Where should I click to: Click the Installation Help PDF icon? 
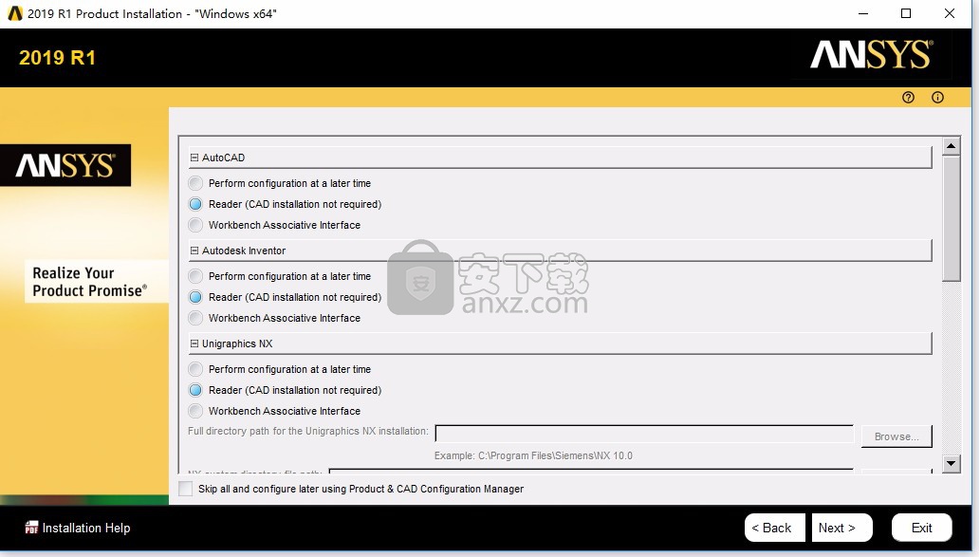[x=31, y=528]
